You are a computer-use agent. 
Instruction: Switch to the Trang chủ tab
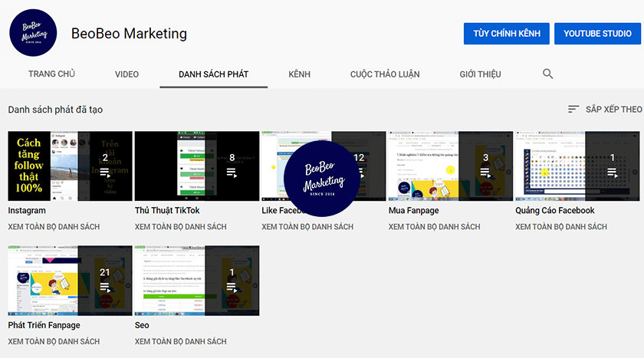(x=51, y=74)
